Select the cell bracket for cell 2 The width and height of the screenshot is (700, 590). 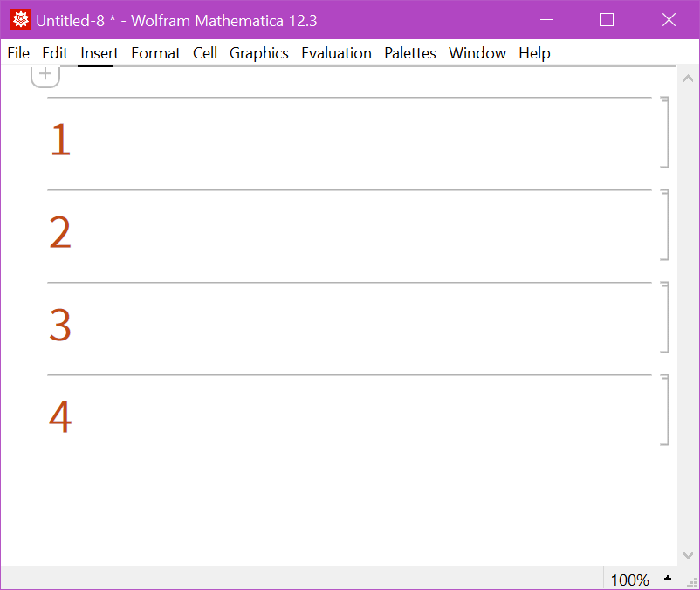[x=665, y=225]
